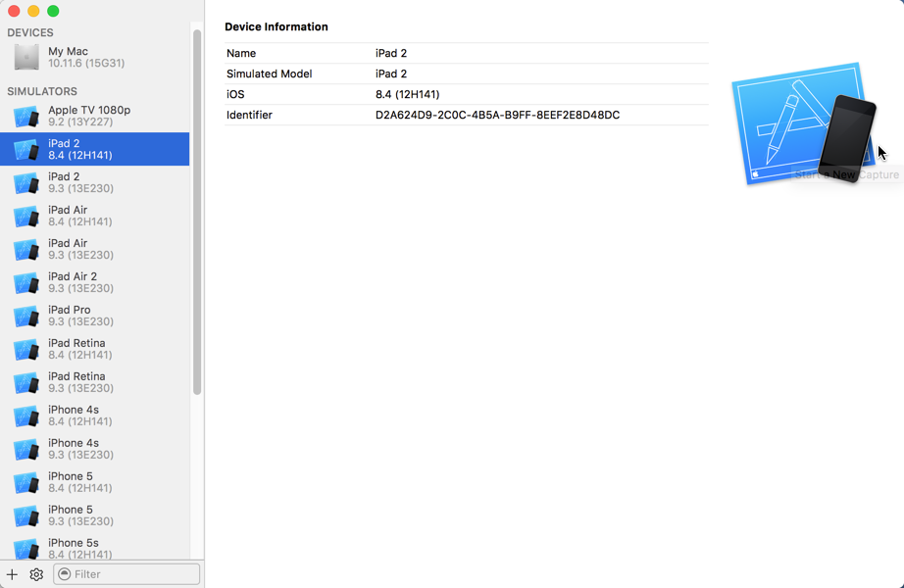Click the iPhone 5s 8.4 simulator icon
This screenshot has width=904, height=588.
pos(25,548)
